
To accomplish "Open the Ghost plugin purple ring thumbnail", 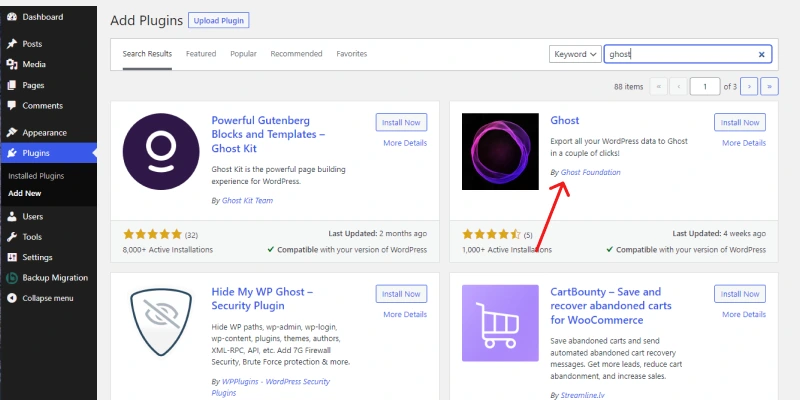I will click(x=500, y=151).
